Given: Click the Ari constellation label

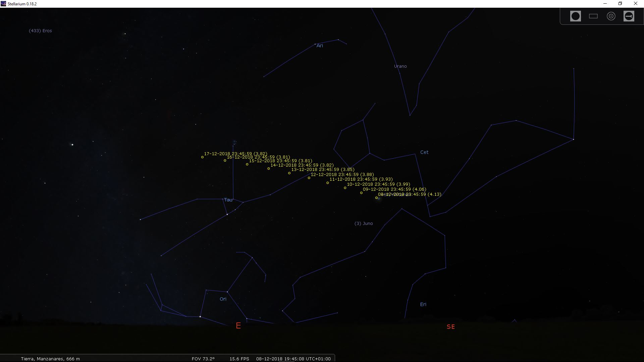Looking at the screenshot, I should point(320,46).
